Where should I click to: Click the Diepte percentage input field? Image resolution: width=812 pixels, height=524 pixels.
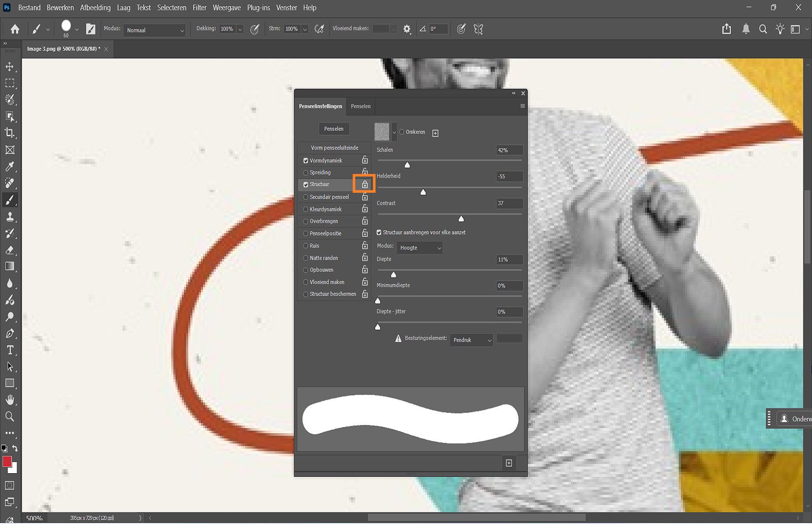coord(509,260)
